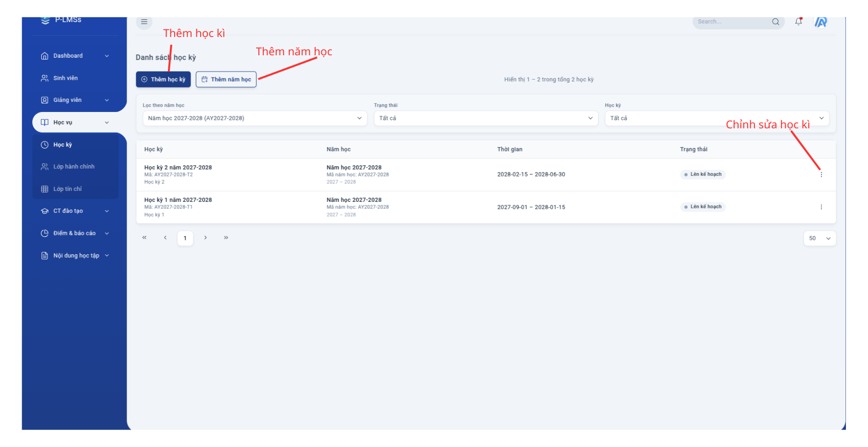Expand the Nội dung học tập chevron
The width and height of the screenshot is (868, 447).
(x=107, y=256)
